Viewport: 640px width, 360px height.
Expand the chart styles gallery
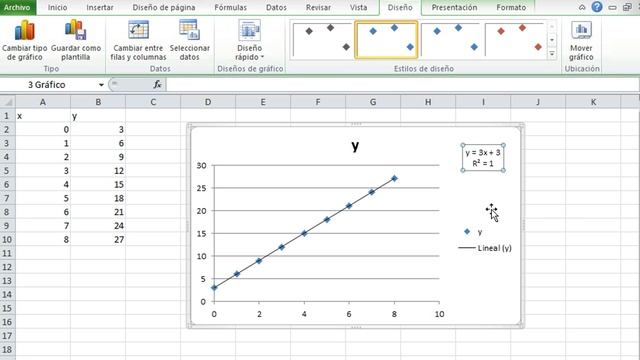point(552,54)
